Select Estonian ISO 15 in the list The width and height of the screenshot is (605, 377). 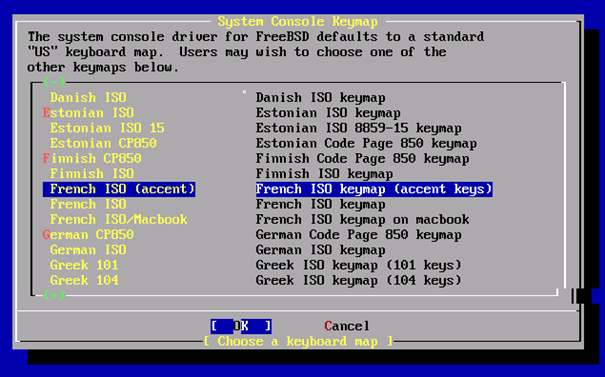(x=107, y=128)
